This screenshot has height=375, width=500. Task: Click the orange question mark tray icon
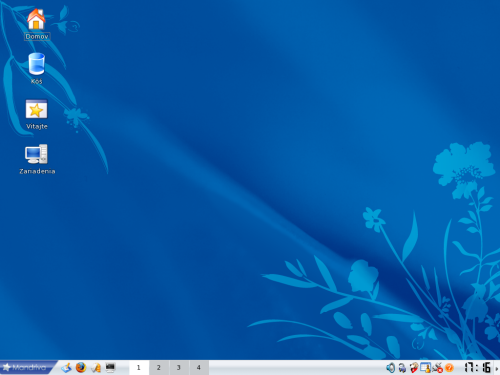click(449, 368)
